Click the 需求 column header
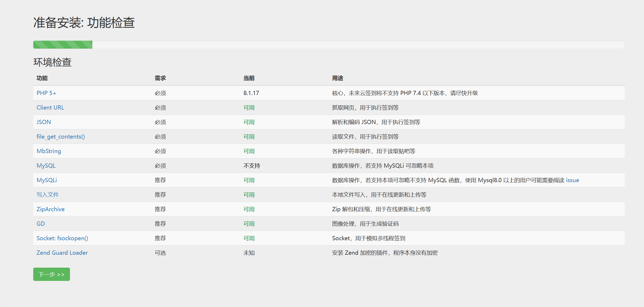This screenshot has height=307, width=644. tap(160, 78)
